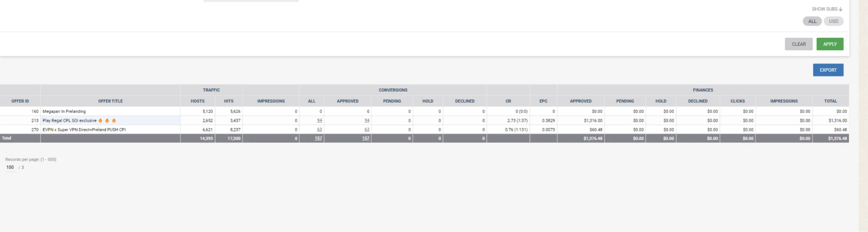Screen dimensions: 868x232
Task: Select EVPN x Super VPN offer title
Action: (x=84, y=129)
